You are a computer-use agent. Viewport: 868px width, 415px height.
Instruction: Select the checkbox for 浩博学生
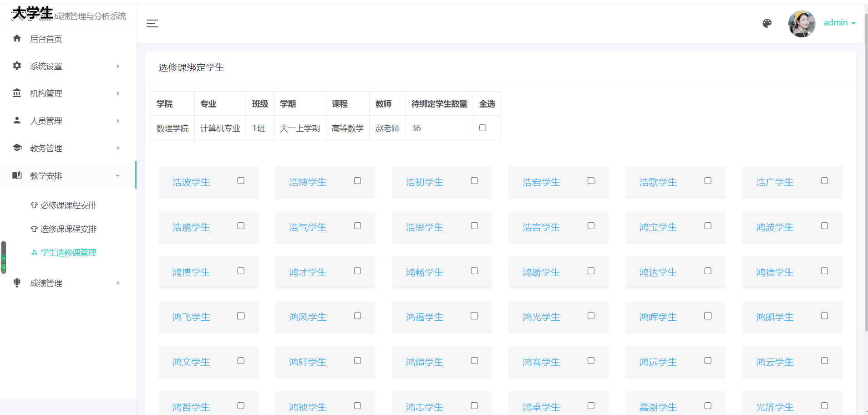pos(358,181)
